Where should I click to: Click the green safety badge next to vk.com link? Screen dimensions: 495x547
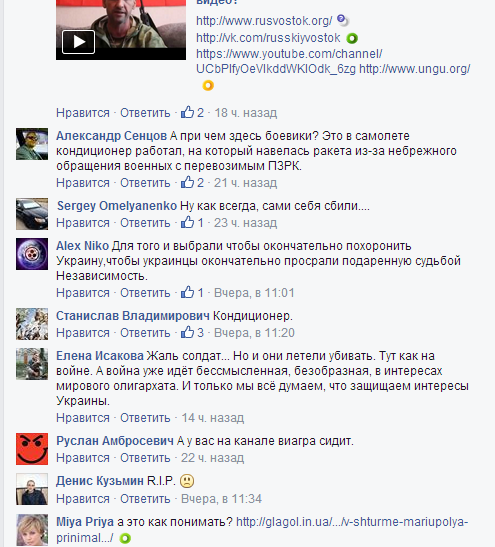(352, 38)
